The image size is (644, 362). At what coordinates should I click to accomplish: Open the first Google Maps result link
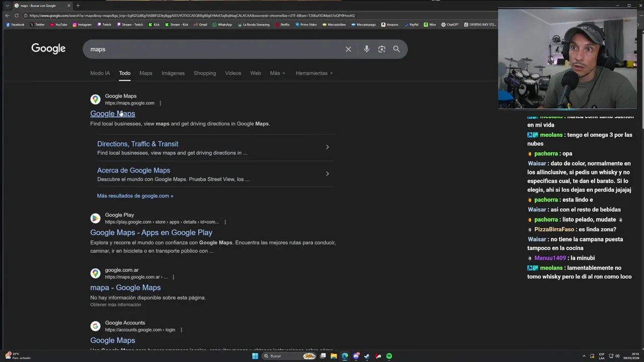tap(113, 114)
